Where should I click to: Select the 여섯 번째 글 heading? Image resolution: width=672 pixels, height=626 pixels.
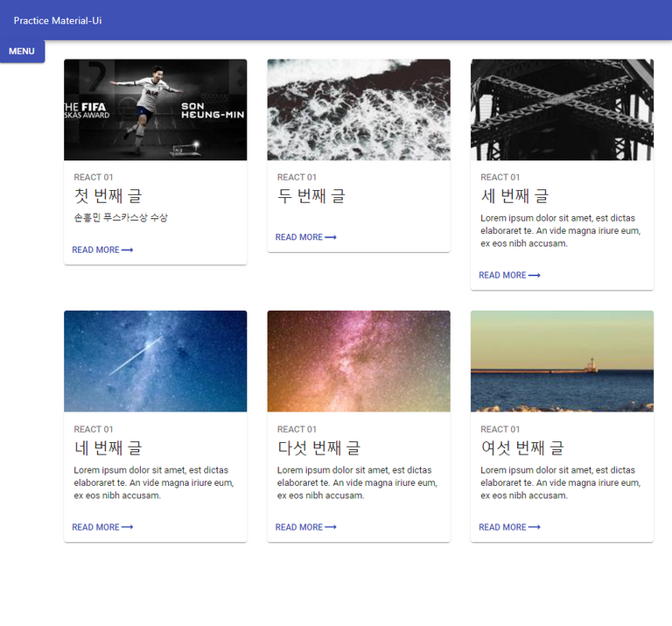pyautogui.click(x=522, y=448)
